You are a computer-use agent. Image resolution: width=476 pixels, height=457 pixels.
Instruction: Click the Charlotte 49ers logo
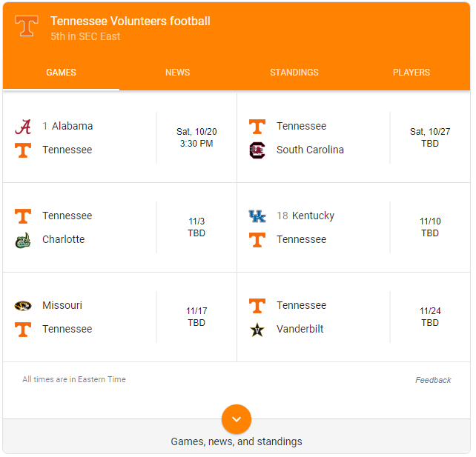[x=23, y=241]
